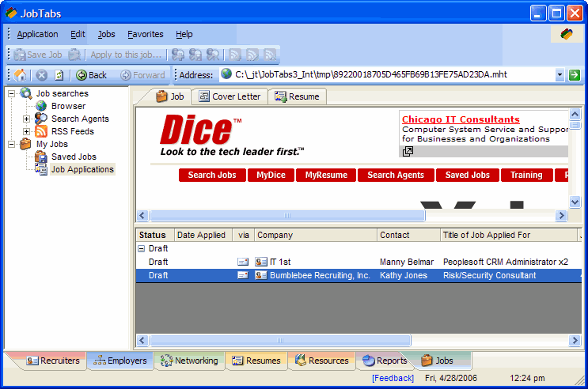Click the MyDice button

click(271, 175)
